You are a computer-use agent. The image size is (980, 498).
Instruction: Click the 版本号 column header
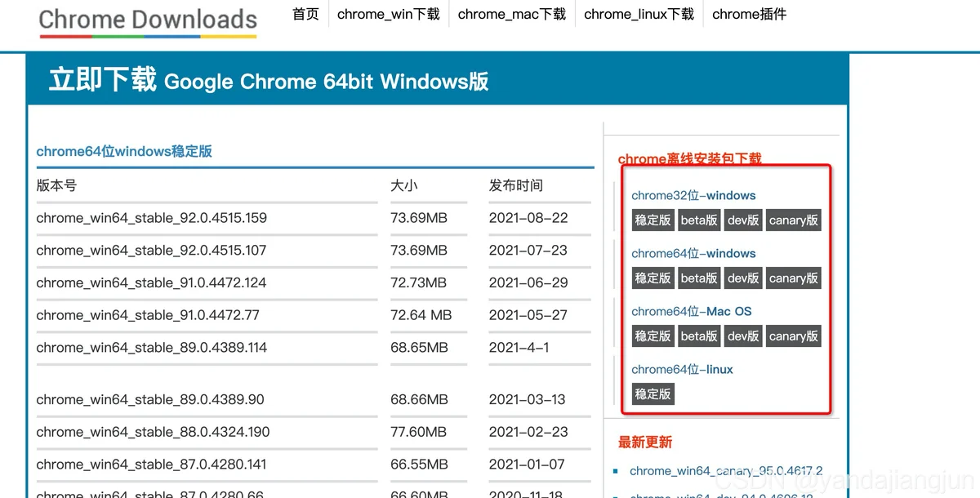point(56,185)
